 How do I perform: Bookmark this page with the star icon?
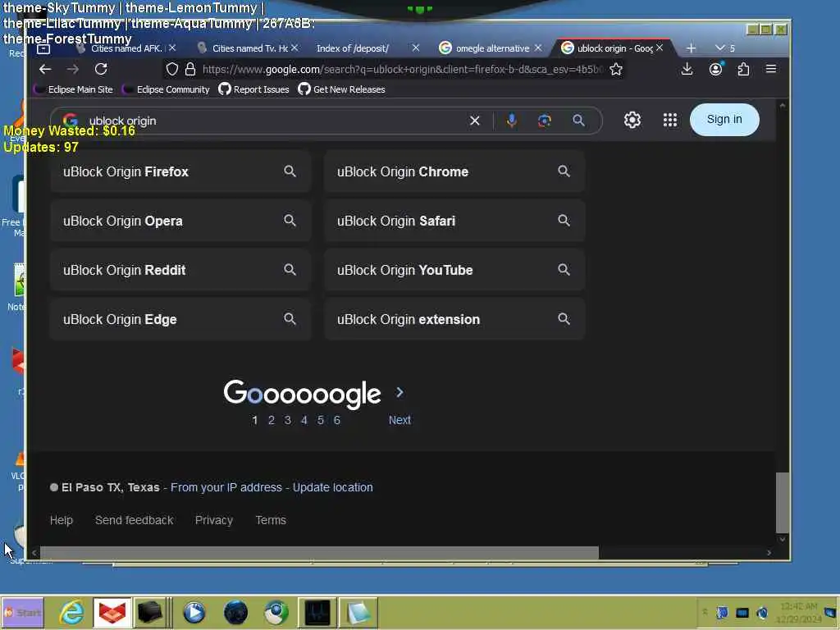[616, 69]
